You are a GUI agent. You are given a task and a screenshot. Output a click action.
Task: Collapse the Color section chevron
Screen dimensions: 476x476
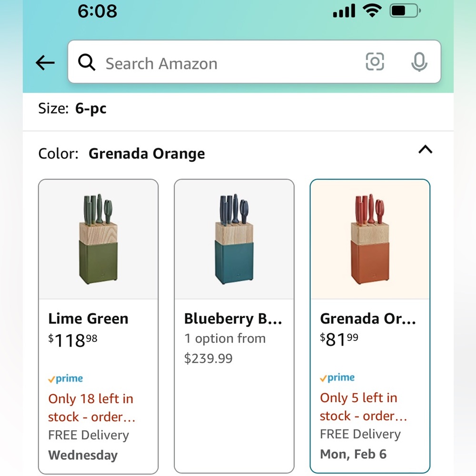pos(425,149)
